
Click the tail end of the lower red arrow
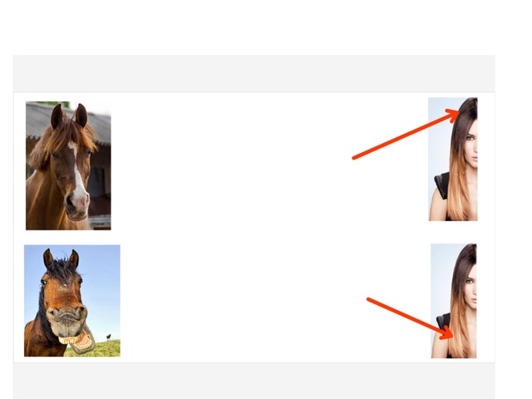[369, 299]
